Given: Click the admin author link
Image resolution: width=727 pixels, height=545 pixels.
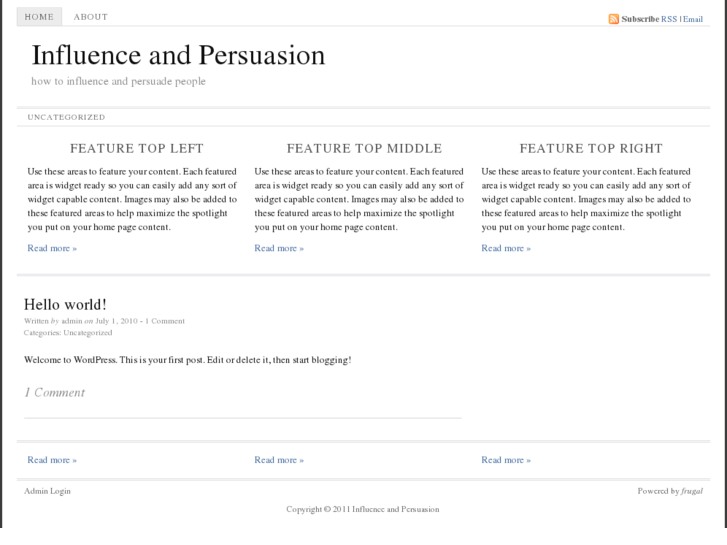Looking at the screenshot, I should click(71, 321).
